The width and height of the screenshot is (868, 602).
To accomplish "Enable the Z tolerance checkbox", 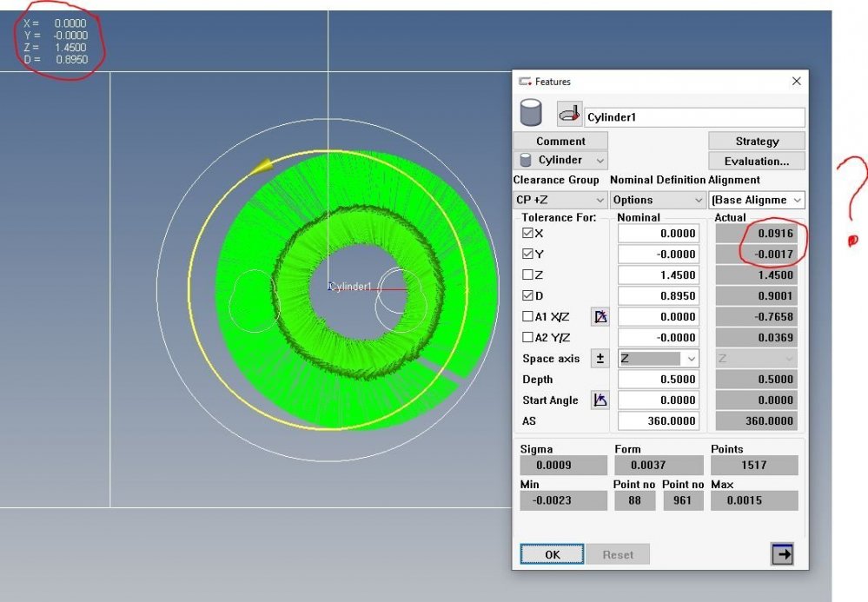I will click(528, 275).
